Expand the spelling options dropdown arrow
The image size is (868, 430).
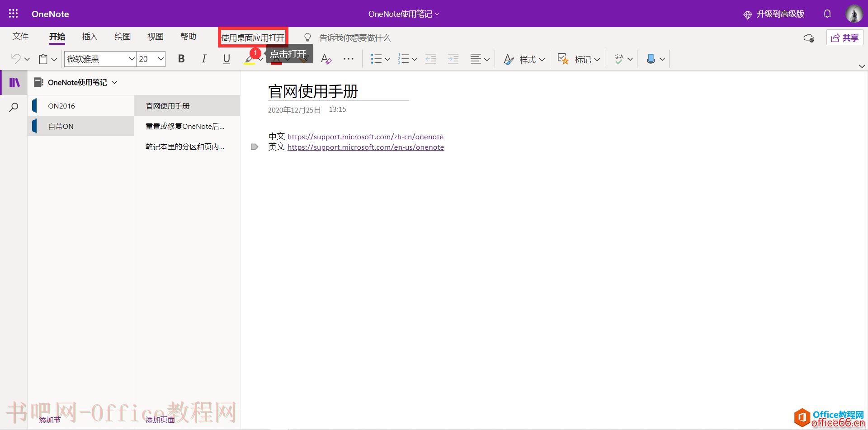(630, 59)
